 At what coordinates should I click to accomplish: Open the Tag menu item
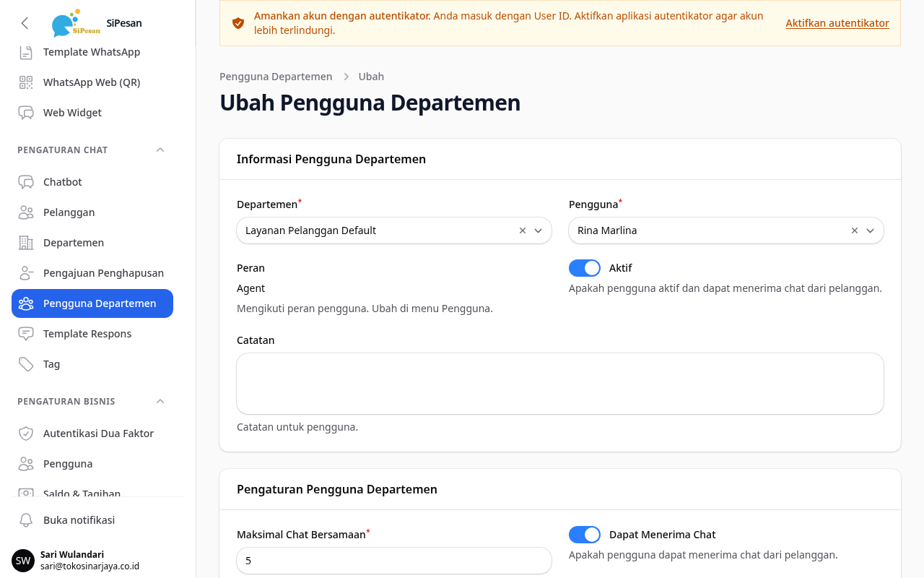coord(92,364)
